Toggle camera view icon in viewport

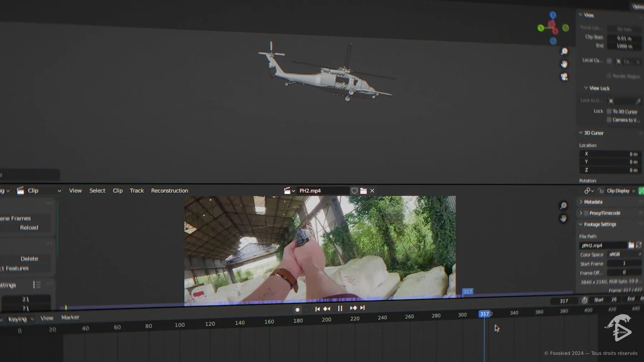[x=564, y=77]
